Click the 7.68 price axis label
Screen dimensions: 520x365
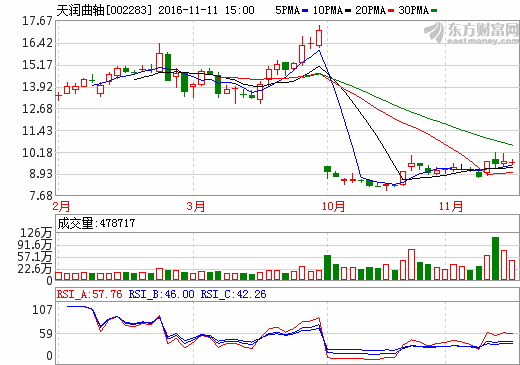(x=41, y=196)
